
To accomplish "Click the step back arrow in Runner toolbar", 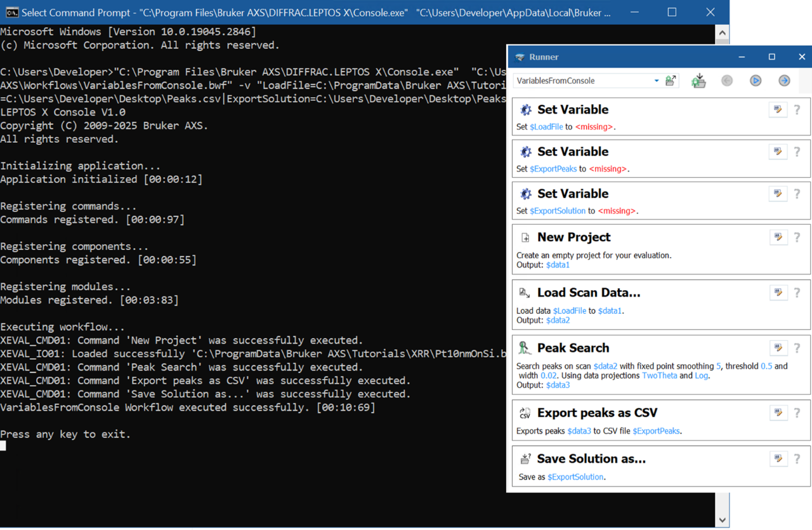I will pyautogui.click(x=727, y=81).
